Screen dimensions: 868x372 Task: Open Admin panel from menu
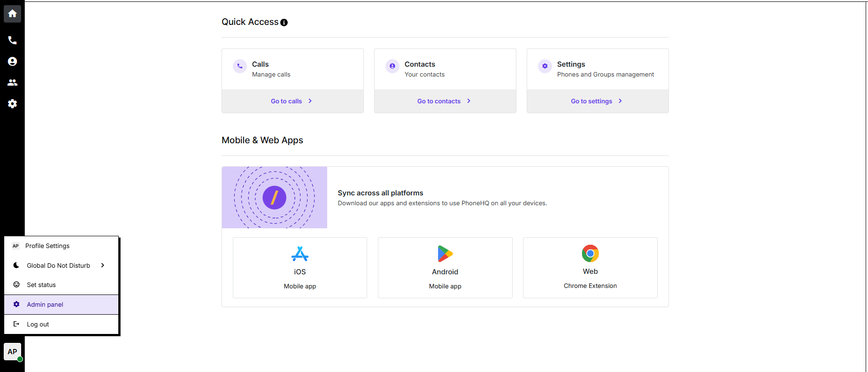(x=45, y=304)
